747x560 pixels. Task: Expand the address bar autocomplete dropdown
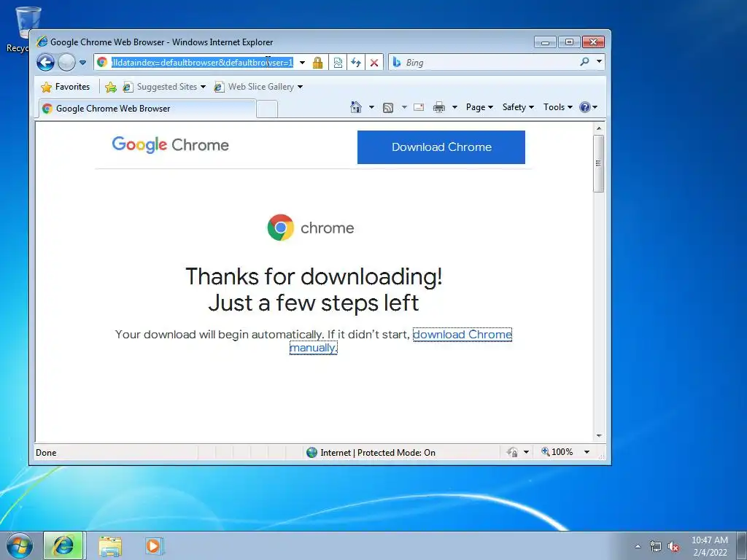click(x=302, y=63)
